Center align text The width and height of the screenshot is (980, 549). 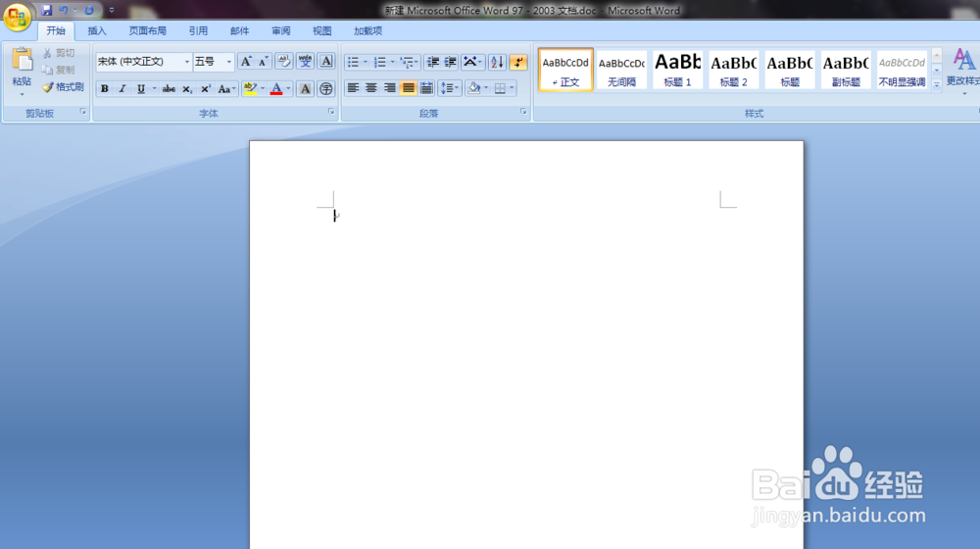click(x=371, y=88)
